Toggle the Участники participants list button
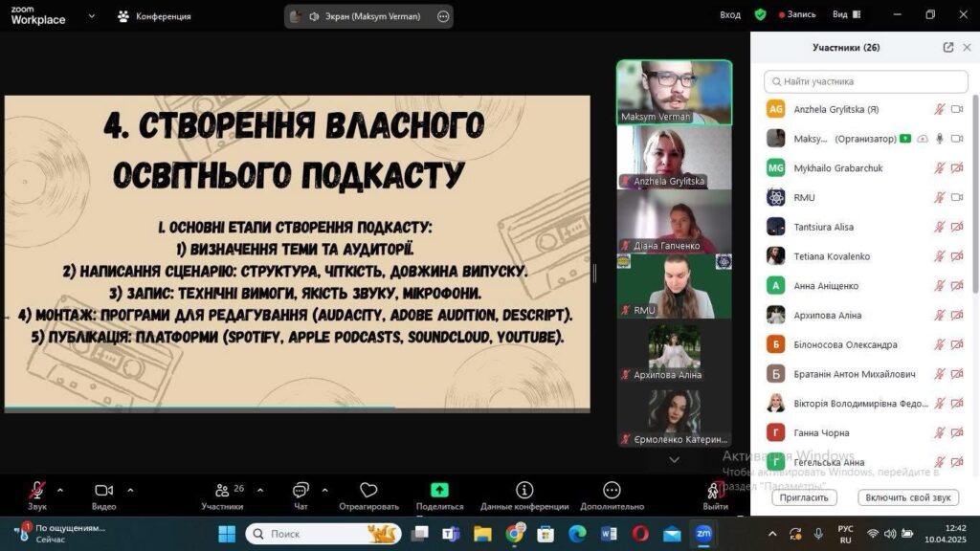Viewport: 980px width, 551px height. click(222, 491)
